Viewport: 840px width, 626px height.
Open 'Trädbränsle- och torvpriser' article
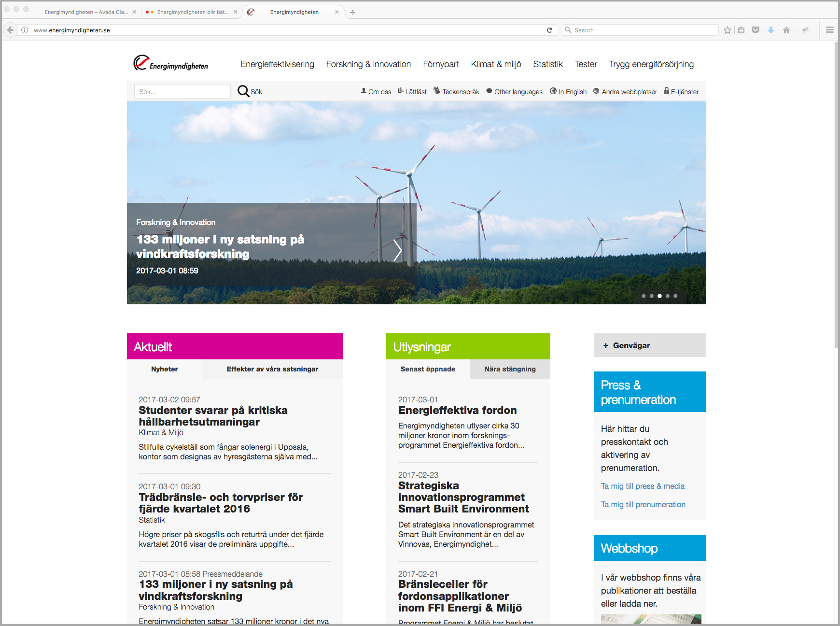tap(221, 503)
